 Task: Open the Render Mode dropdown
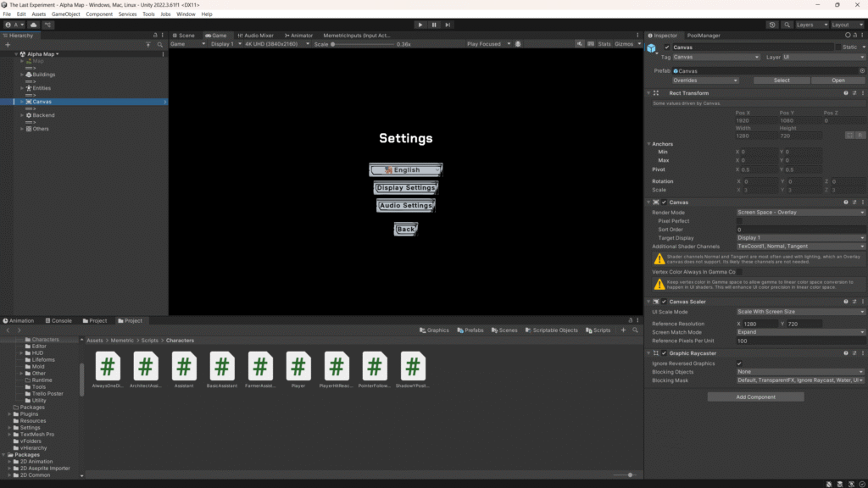800,213
